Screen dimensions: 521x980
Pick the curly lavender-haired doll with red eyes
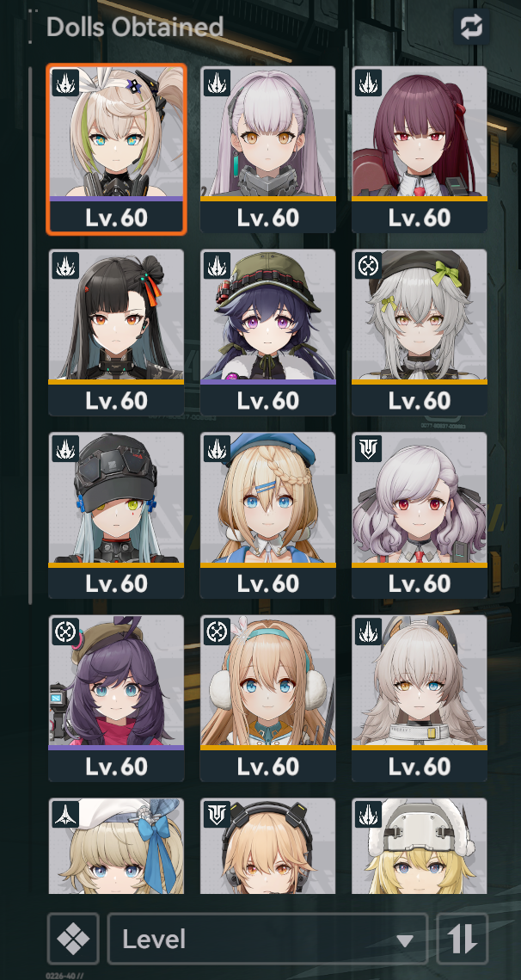tap(420, 515)
